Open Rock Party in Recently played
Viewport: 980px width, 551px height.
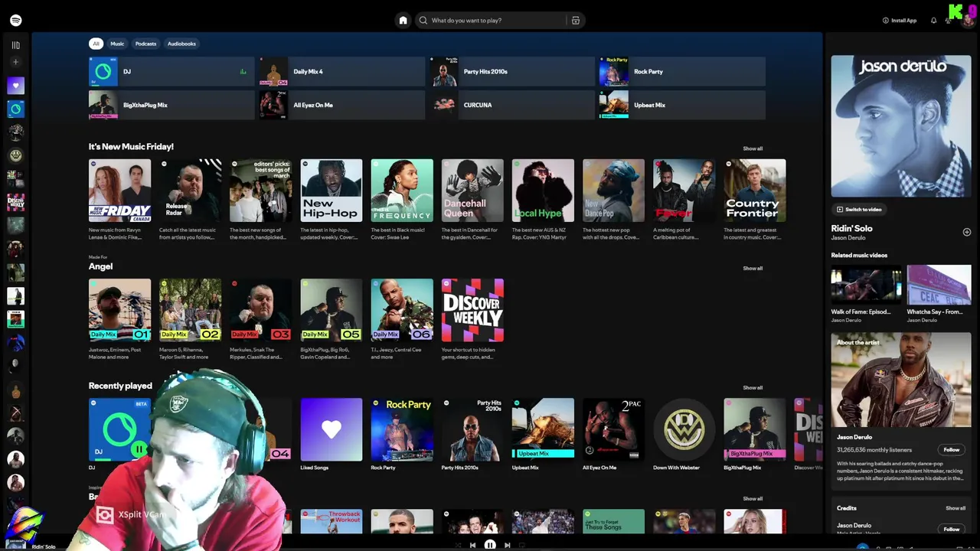(402, 429)
